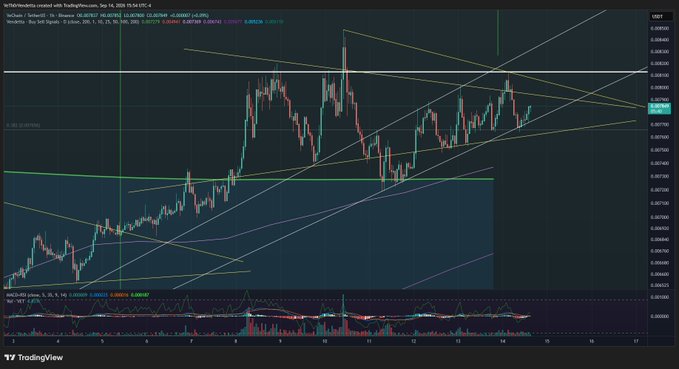The image size is (679, 369).
Task: Click the 0.008200 price scale label
Action: [x=660, y=64]
